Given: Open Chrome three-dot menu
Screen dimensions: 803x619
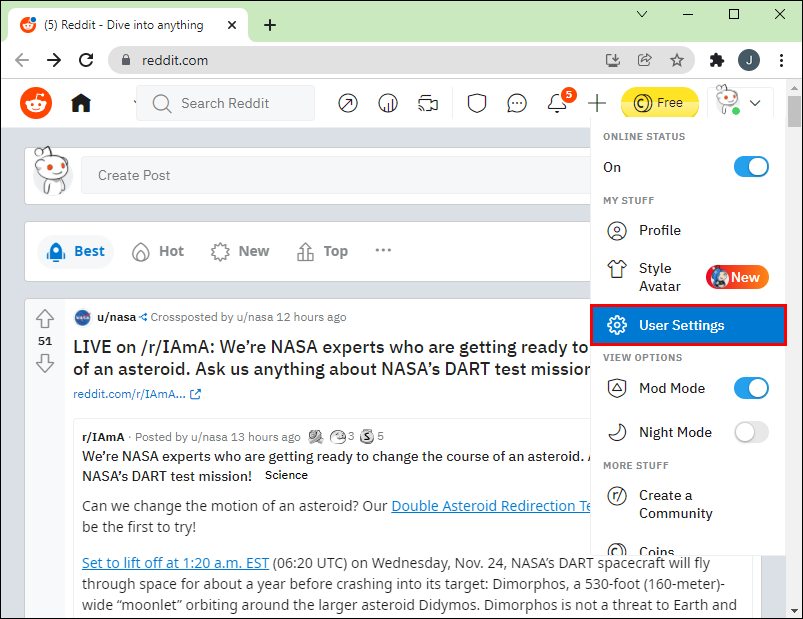Looking at the screenshot, I should pyautogui.click(x=781, y=60).
